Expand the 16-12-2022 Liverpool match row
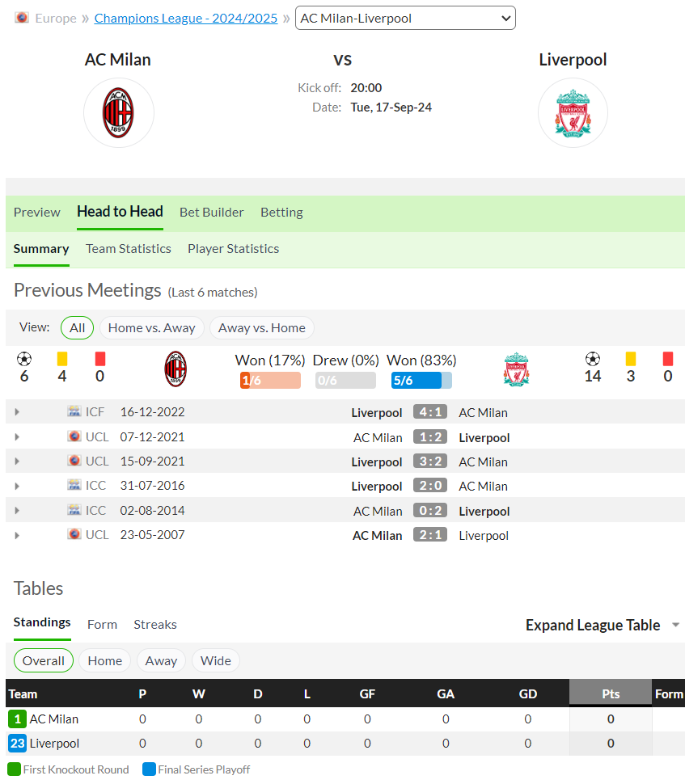The image size is (685, 784). tap(17, 412)
